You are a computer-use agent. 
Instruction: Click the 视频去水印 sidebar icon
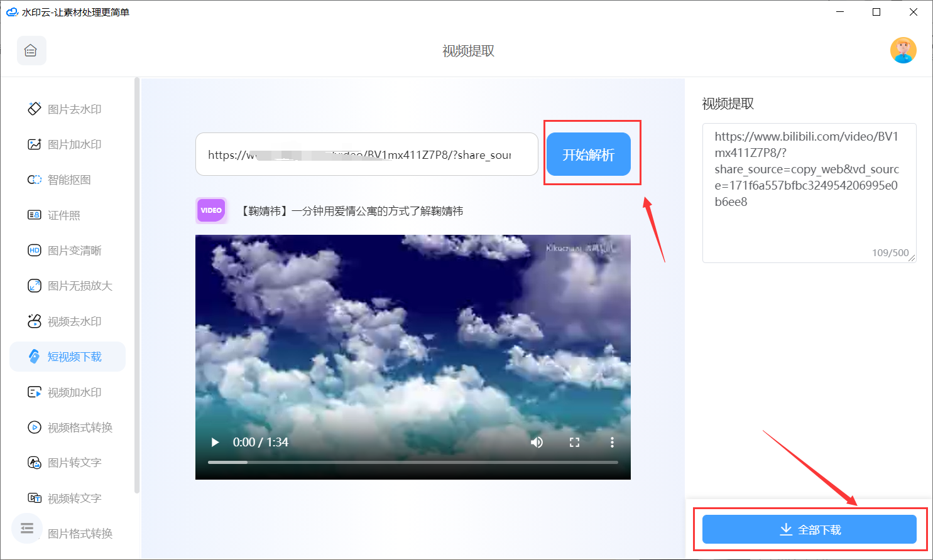pos(34,321)
